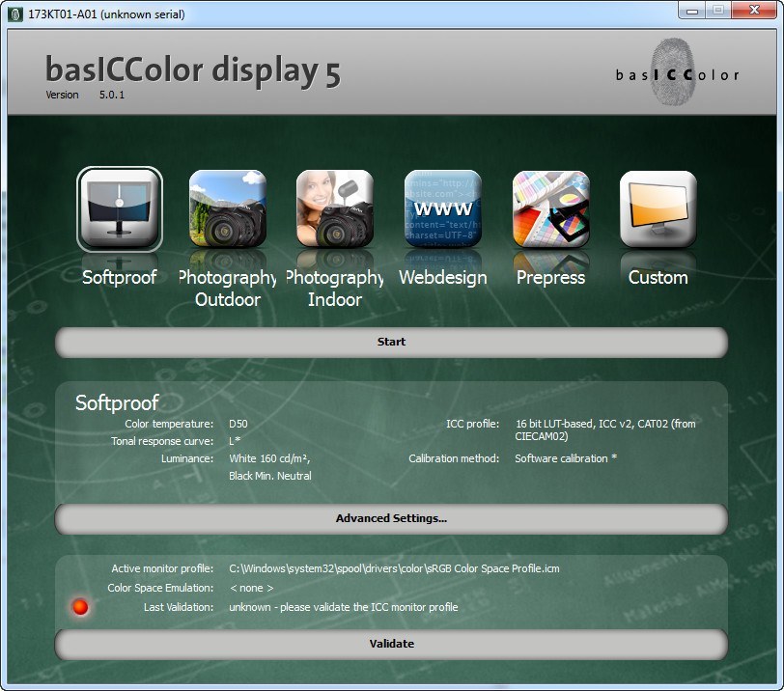Viewport: 784px width, 691px height.
Task: Click the active monitor profile path
Action: click(x=394, y=568)
